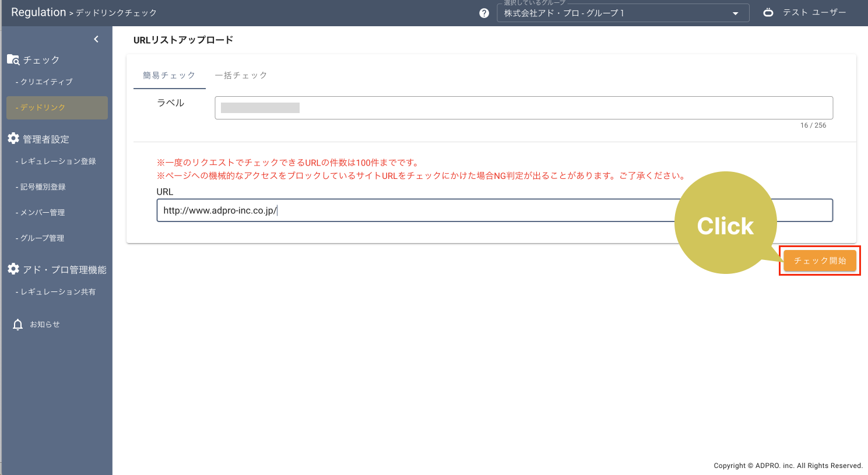The height and width of the screenshot is (475, 868).
Task: Click the user account icon
Action: coord(768,12)
